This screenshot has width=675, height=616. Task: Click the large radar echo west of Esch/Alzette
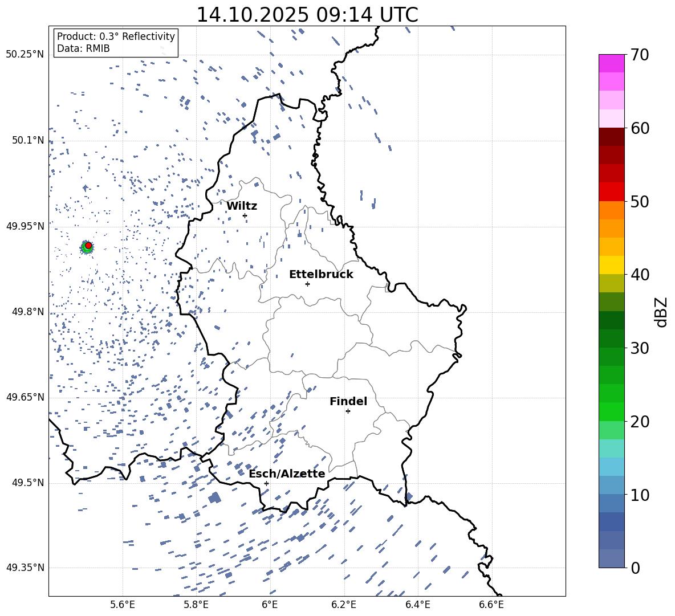[x=214, y=498]
